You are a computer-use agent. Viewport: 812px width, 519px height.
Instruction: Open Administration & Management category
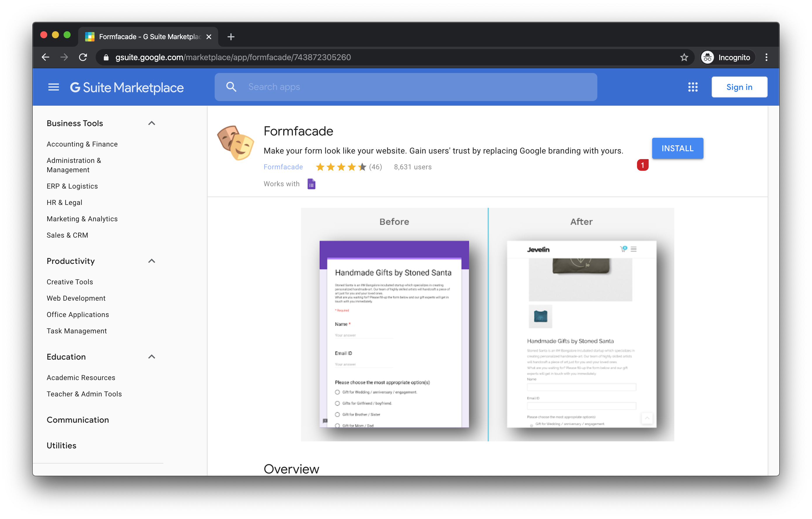click(x=73, y=165)
